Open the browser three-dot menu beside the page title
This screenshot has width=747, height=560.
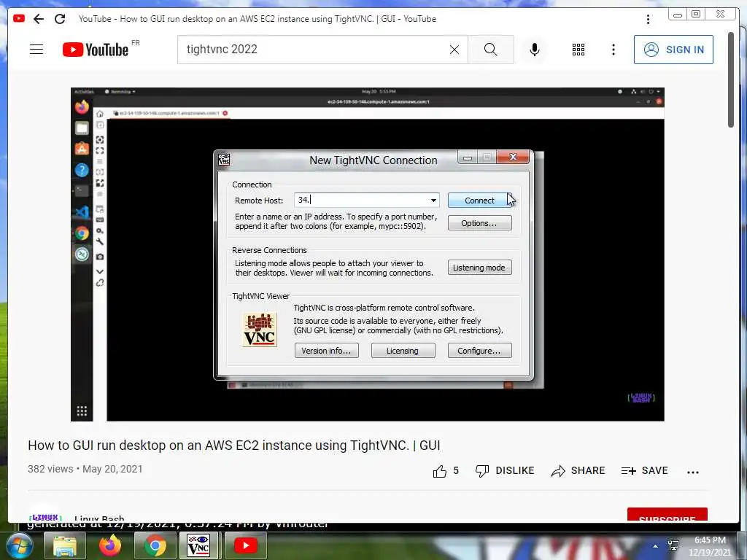pos(648,19)
